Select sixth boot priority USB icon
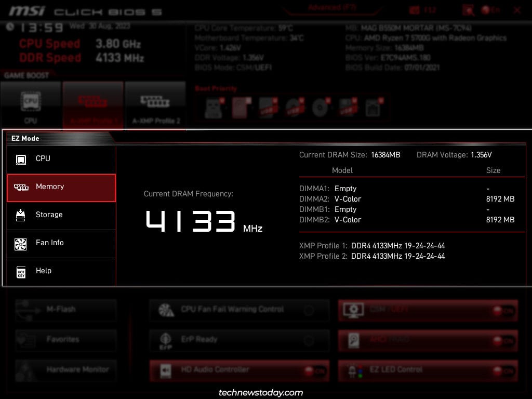This screenshot has width=532, height=399. click(x=348, y=108)
